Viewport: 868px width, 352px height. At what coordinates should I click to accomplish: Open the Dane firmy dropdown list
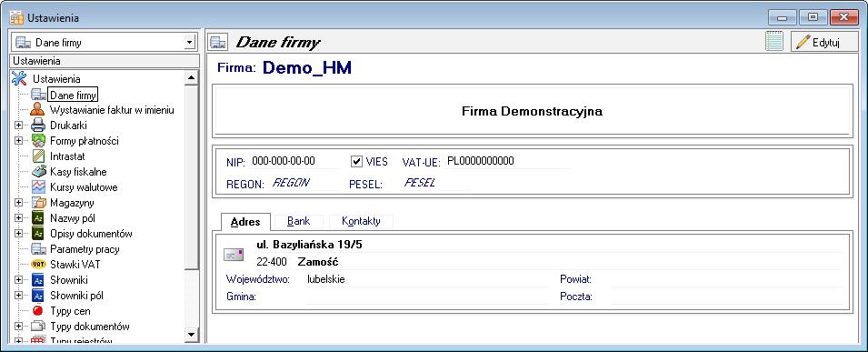coord(190,42)
